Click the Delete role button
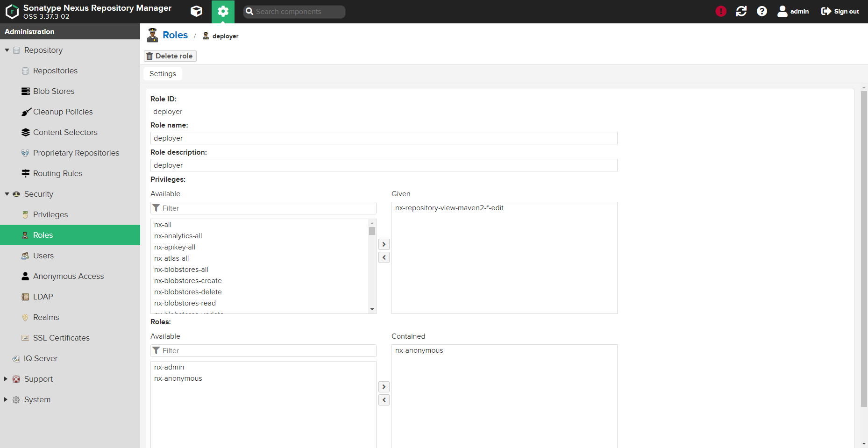Screen dimensions: 868x448 point(170,56)
